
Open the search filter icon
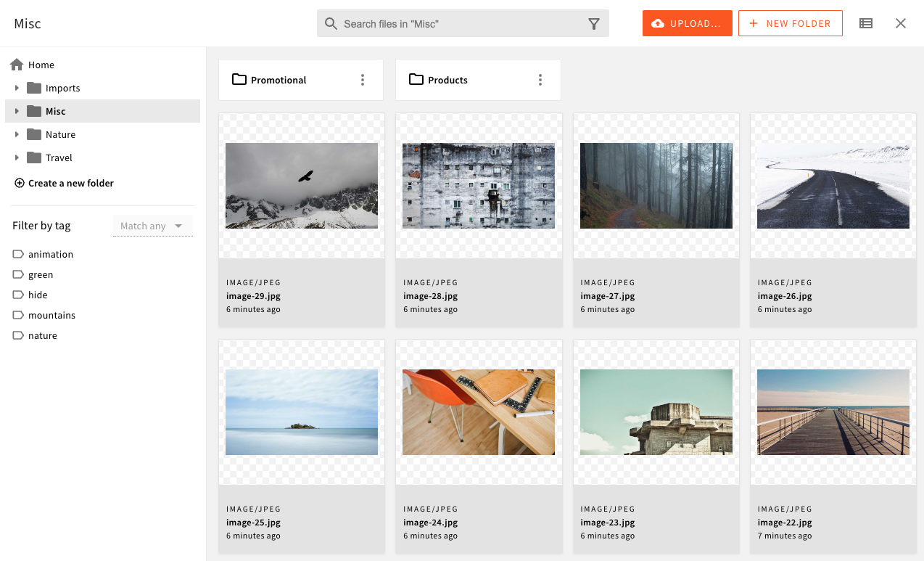click(594, 23)
